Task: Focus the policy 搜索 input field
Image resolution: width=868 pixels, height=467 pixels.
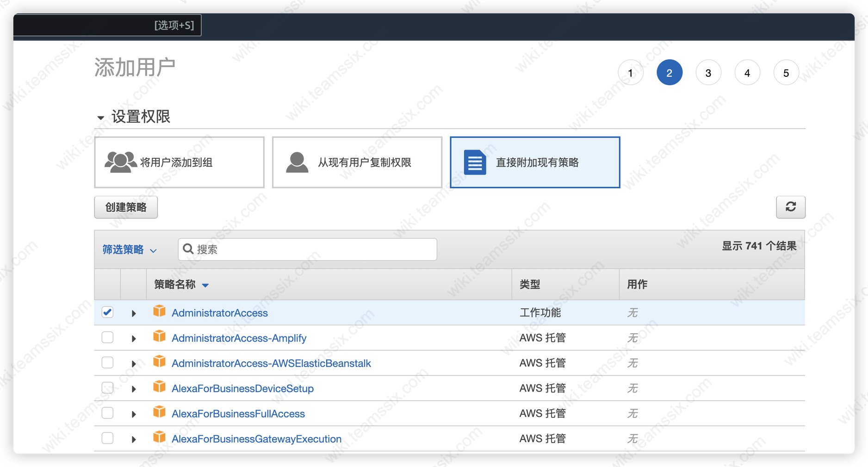Action: coord(315,249)
